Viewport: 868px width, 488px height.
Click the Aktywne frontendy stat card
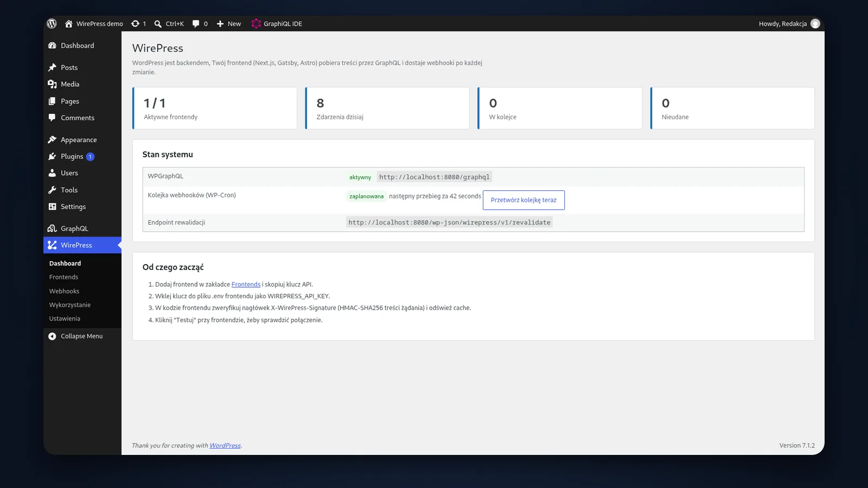coord(215,108)
